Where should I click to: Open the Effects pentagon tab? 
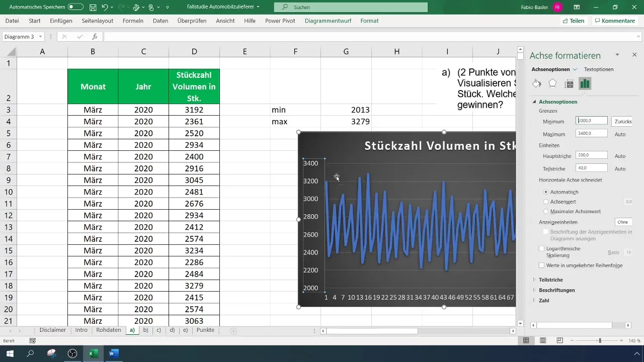point(552,83)
